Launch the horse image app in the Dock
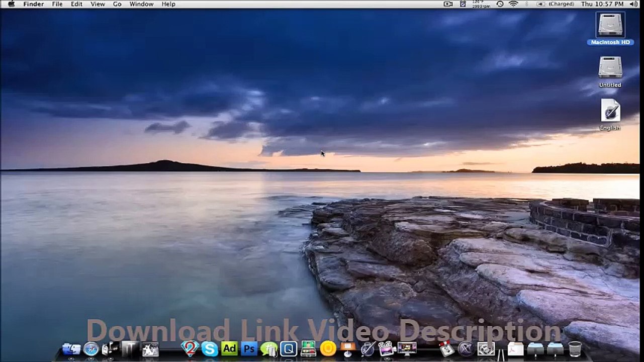The height and width of the screenshot is (362, 644). [x=150, y=349]
